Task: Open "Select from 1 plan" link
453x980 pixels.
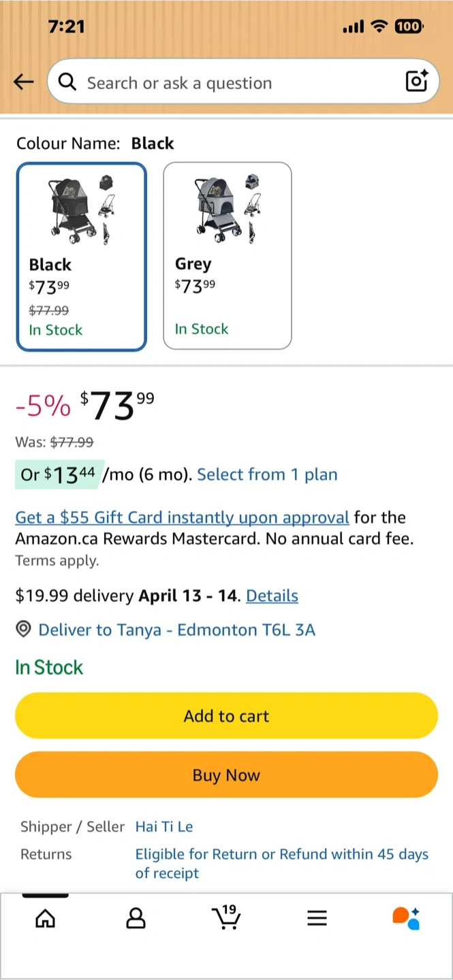Action: pyautogui.click(x=267, y=474)
